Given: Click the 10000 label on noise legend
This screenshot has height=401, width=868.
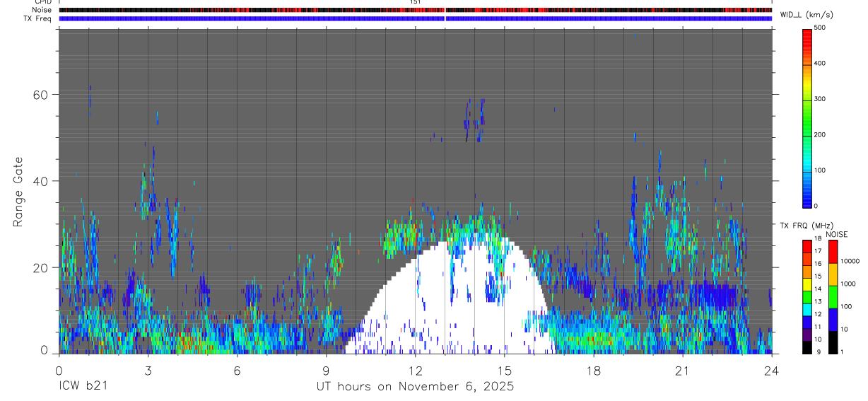Looking at the screenshot, I should point(851,261).
